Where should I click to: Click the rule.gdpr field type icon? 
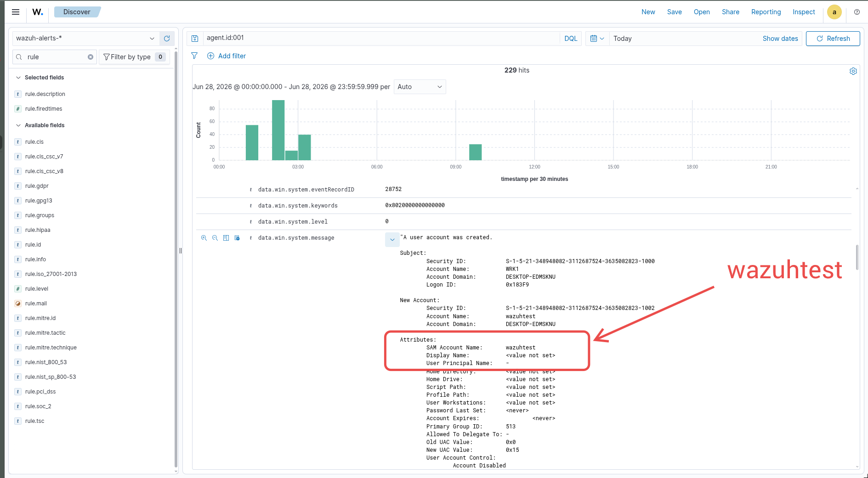coord(18,186)
